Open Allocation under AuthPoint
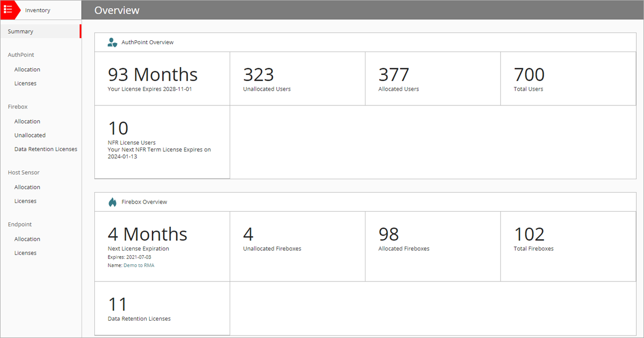The height and width of the screenshot is (338, 644). (x=27, y=70)
